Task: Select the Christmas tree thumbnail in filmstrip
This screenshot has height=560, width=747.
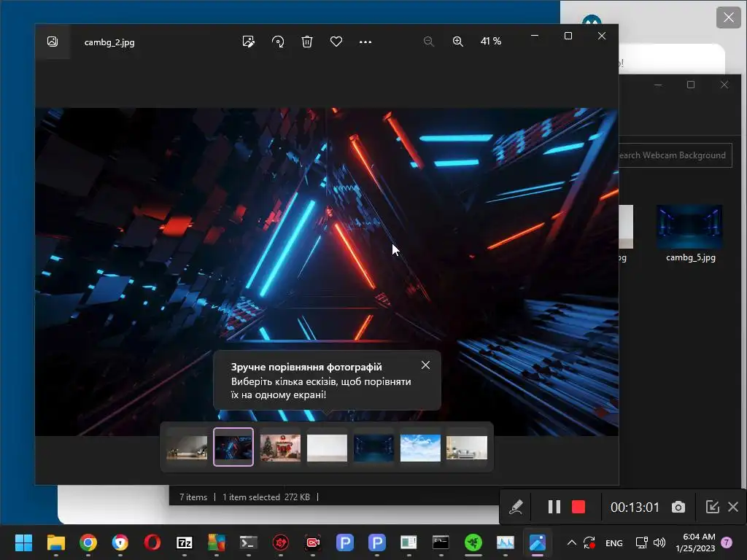Action: 280,447
